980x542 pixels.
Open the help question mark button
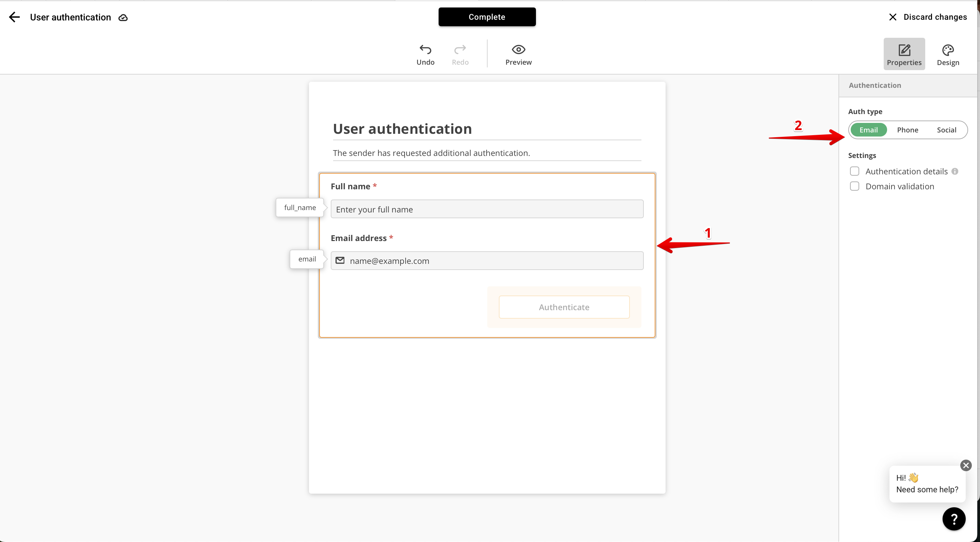953,519
